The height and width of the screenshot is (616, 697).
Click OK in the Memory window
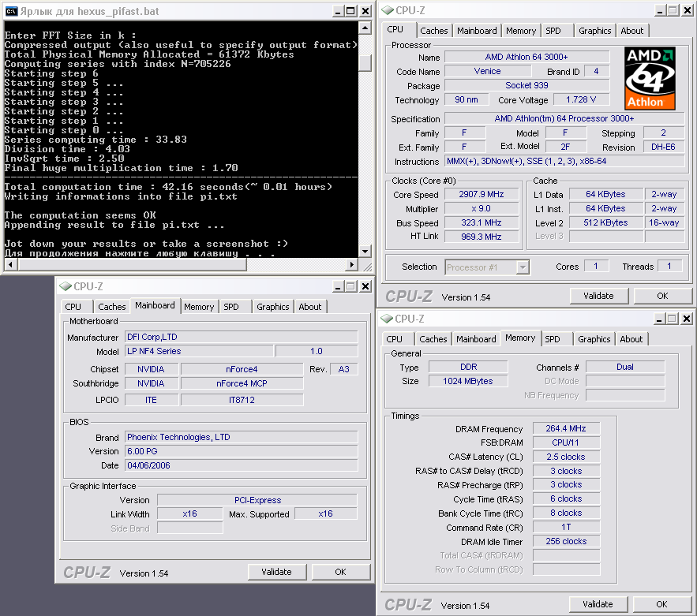(x=662, y=604)
